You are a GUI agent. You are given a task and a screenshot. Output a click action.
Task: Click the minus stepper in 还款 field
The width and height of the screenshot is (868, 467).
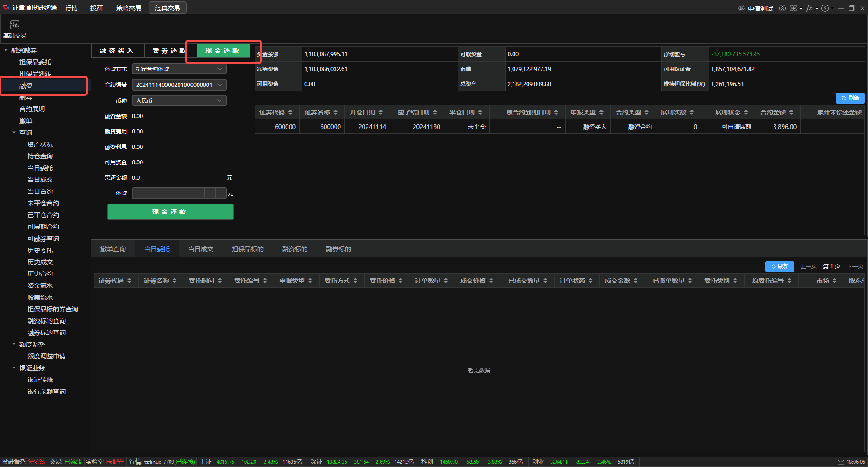tap(210, 193)
